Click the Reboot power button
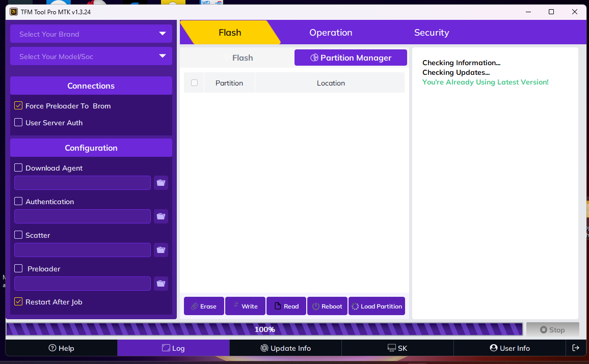 pyautogui.click(x=327, y=306)
